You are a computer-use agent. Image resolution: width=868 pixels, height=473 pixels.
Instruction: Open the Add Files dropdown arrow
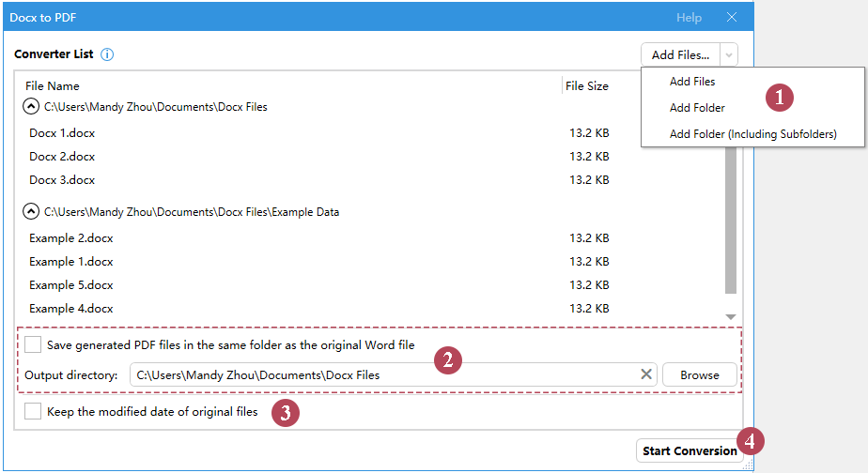(730, 55)
